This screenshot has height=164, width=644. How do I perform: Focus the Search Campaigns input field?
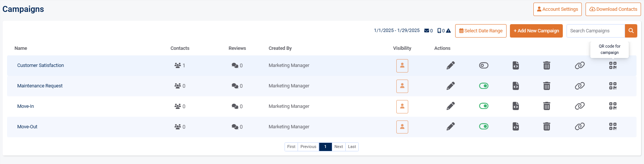[x=595, y=31]
